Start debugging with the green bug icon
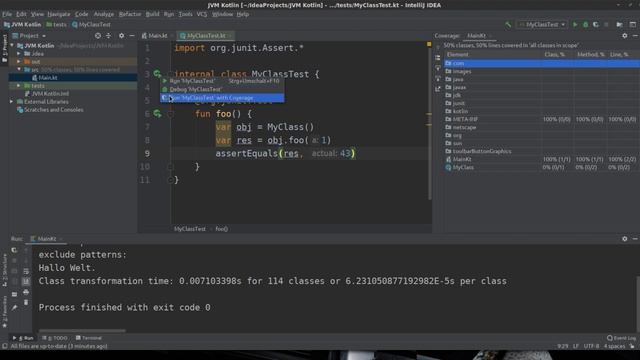This screenshot has height=360, width=640. [x=585, y=24]
